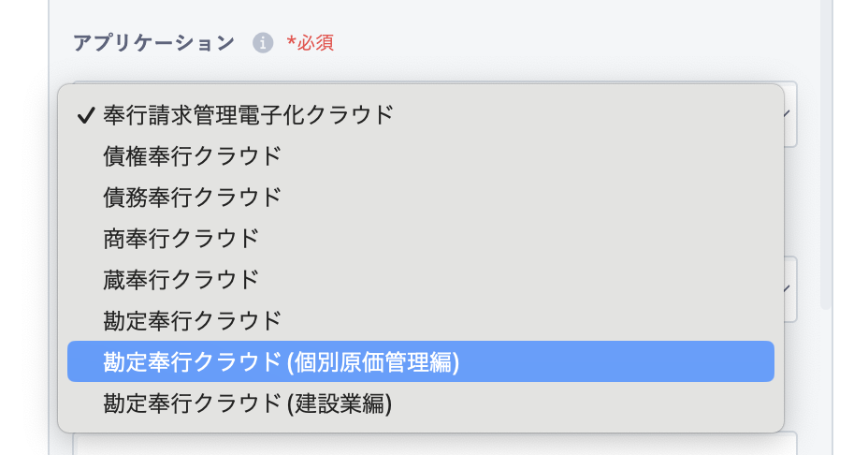Screen dimensions: 868x455
Task: Choose 債権奉行クラウド option
Action: click(x=421, y=156)
